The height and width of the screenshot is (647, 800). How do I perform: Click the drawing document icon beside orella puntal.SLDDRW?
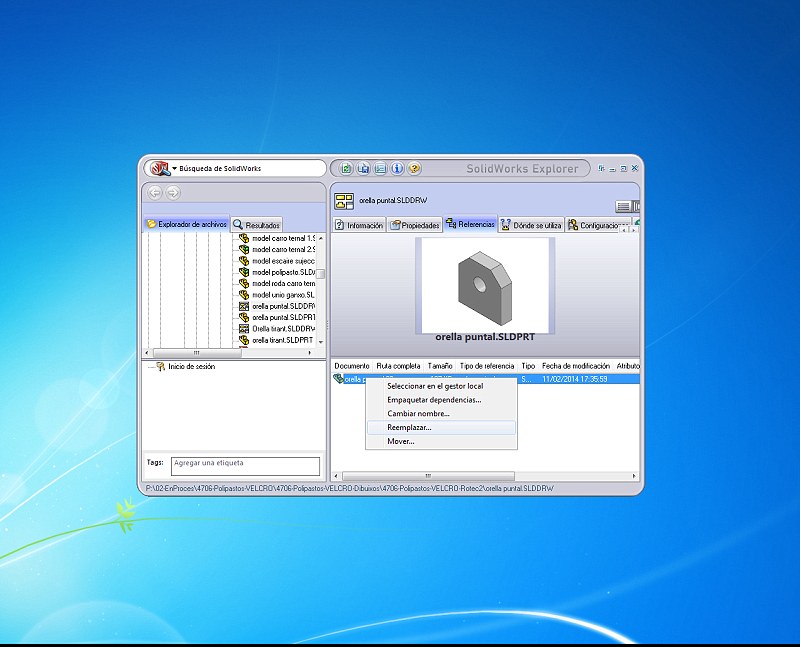(x=344, y=201)
